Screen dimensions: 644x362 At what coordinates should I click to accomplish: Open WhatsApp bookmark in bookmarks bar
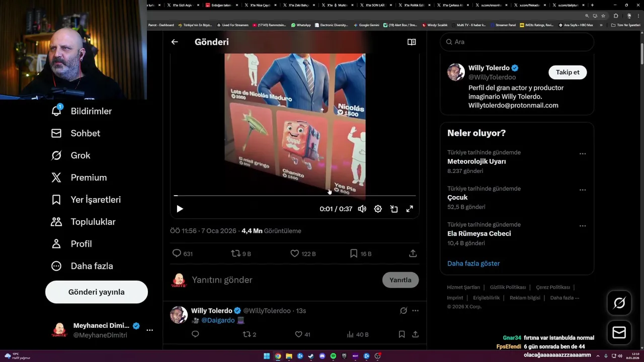pyautogui.click(x=301, y=25)
